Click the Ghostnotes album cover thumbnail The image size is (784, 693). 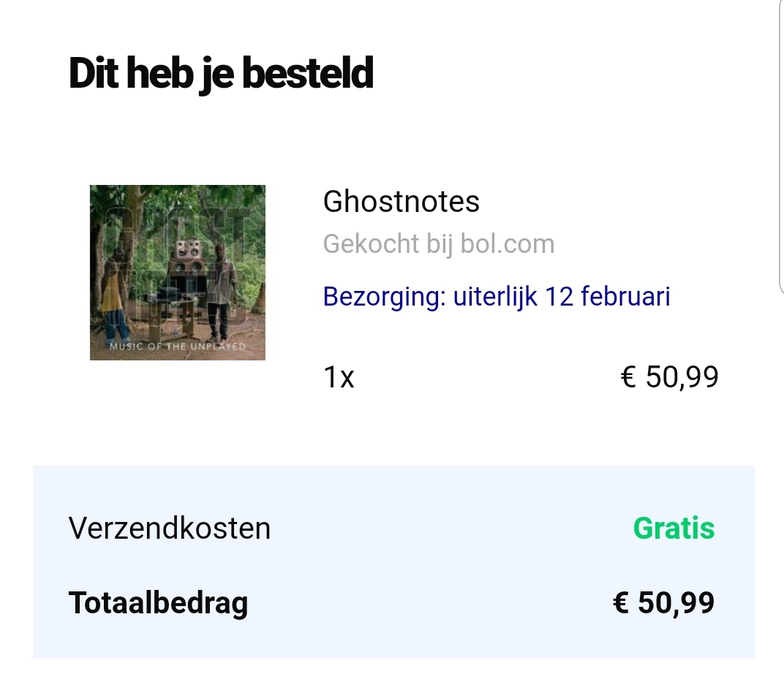click(178, 272)
